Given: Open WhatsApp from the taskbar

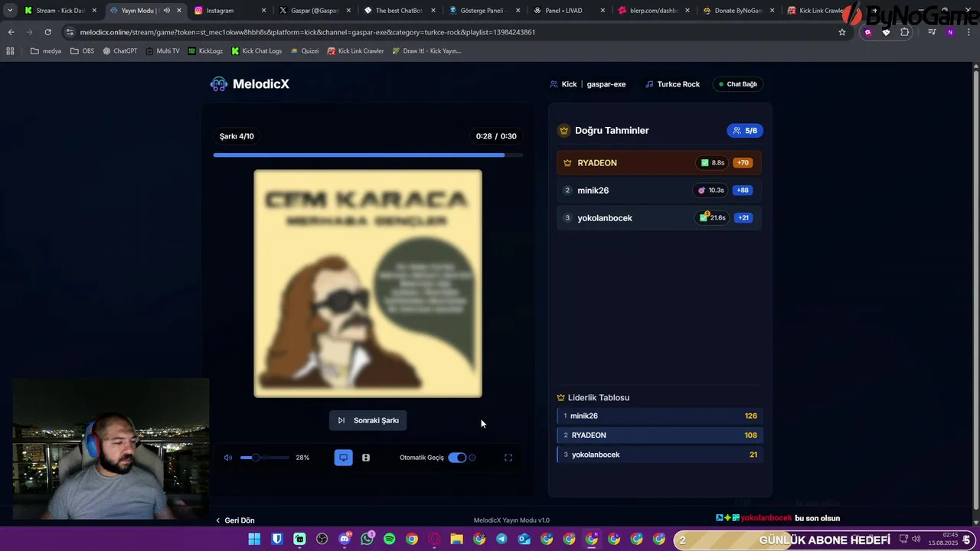Looking at the screenshot, I should click(367, 540).
